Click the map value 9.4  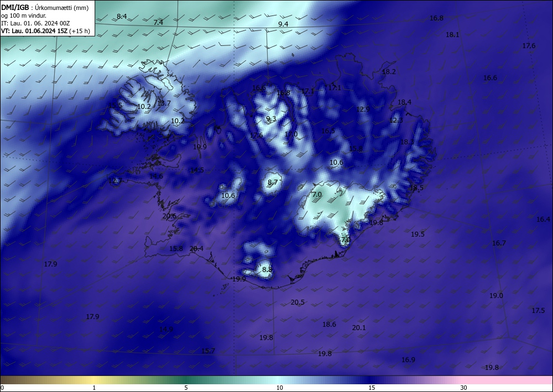coord(283,24)
